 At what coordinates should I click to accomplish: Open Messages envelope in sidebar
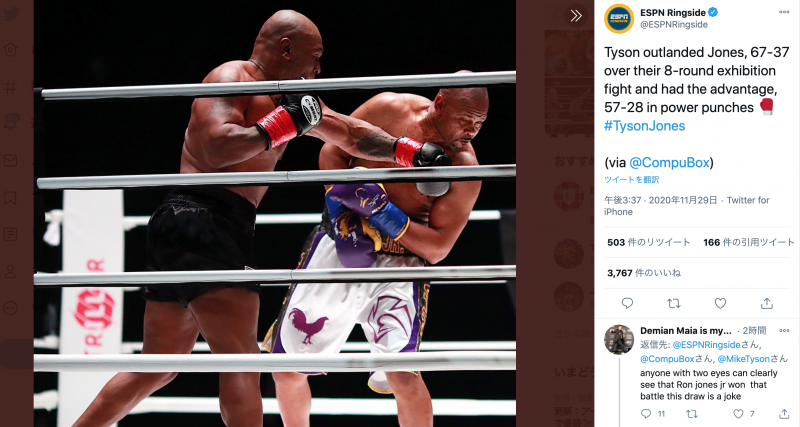point(11,161)
